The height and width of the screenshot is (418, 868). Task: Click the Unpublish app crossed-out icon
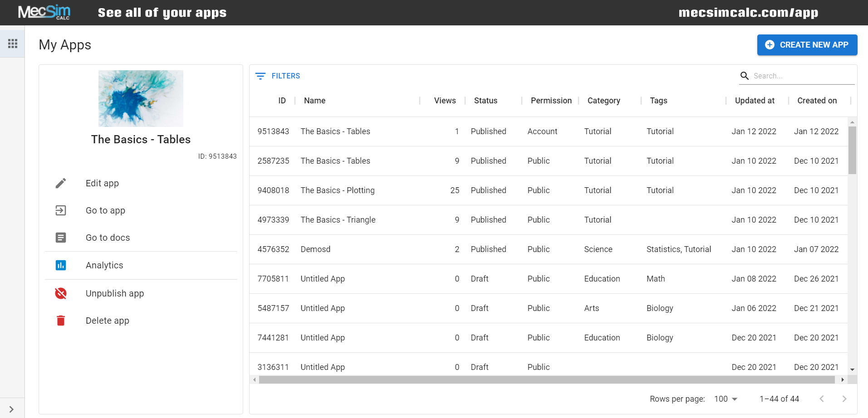[x=61, y=293]
